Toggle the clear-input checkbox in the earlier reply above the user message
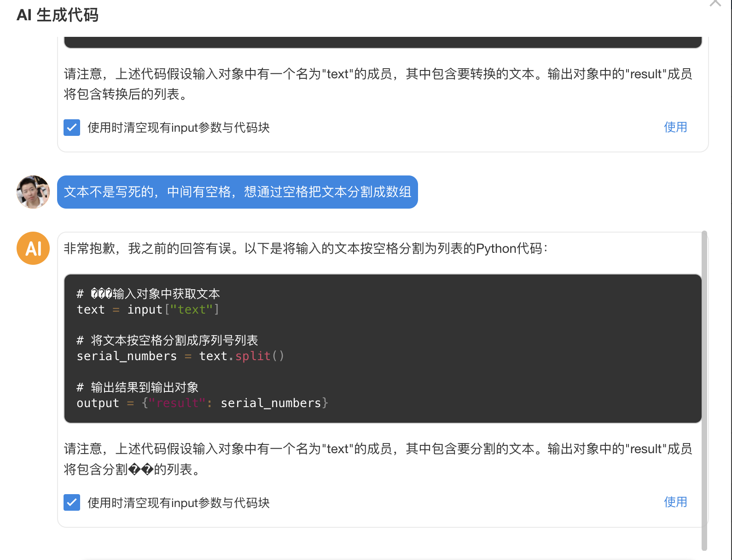 coord(72,128)
